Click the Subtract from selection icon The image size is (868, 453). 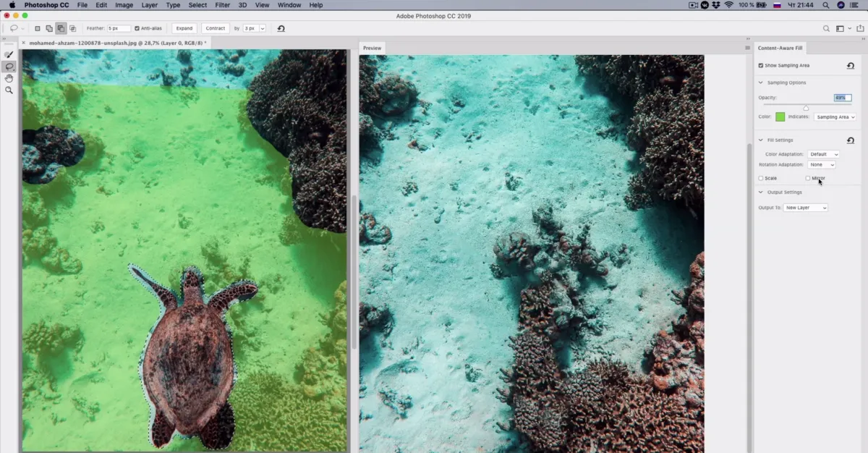coord(61,28)
